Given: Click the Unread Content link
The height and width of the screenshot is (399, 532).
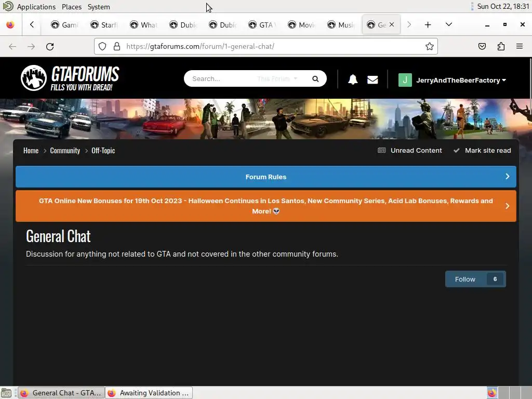Looking at the screenshot, I should (x=416, y=150).
